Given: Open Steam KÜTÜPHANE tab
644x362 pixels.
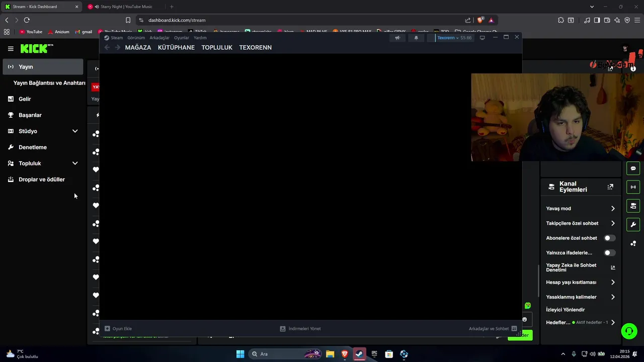Looking at the screenshot, I should point(176,47).
